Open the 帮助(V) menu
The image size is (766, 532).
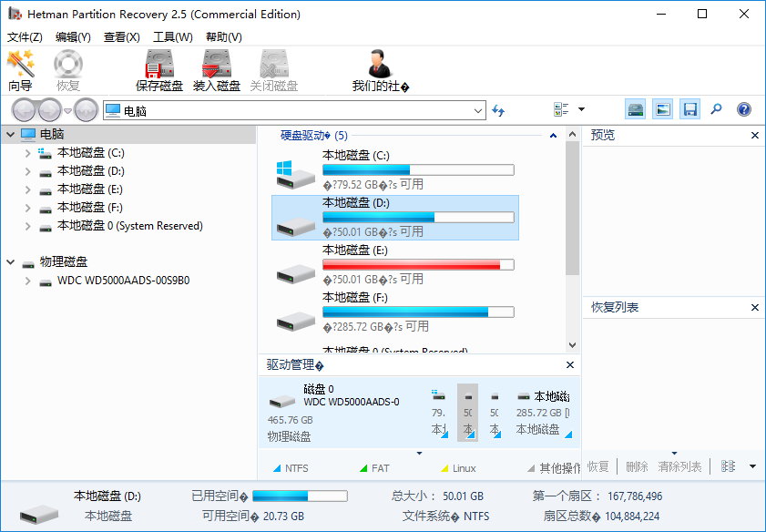click(224, 37)
